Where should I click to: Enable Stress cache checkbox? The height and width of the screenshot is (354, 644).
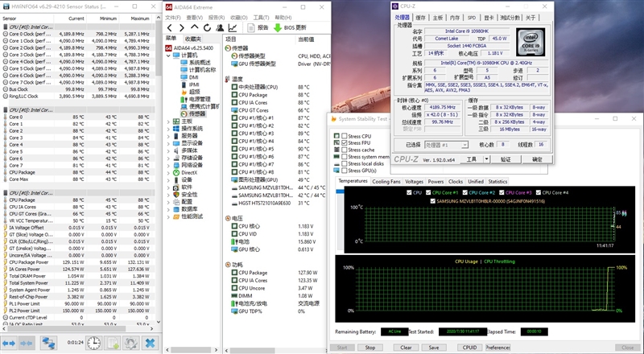click(x=345, y=150)
